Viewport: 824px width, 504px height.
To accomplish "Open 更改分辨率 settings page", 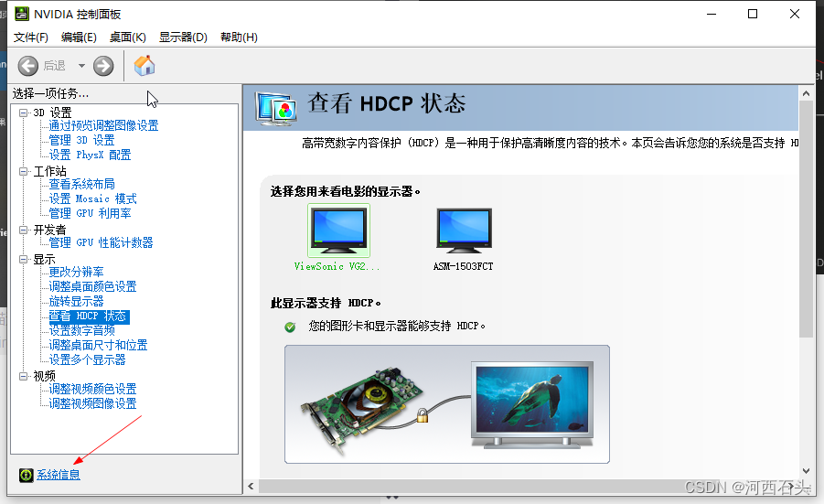I will pyautogui.click(x=76, y=273).
